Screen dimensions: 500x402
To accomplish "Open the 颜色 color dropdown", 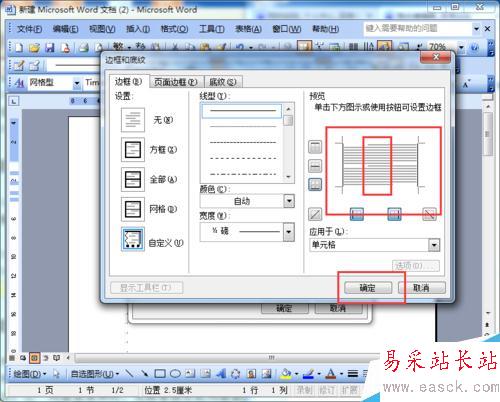I will coord(289,201).
